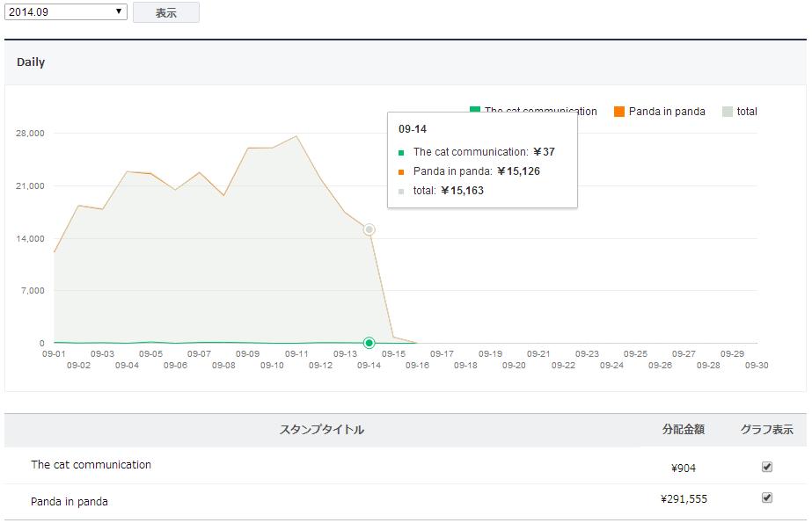Click the orange Panda in panda legend swatch
The image size is (812, 523).
[619, 112]
